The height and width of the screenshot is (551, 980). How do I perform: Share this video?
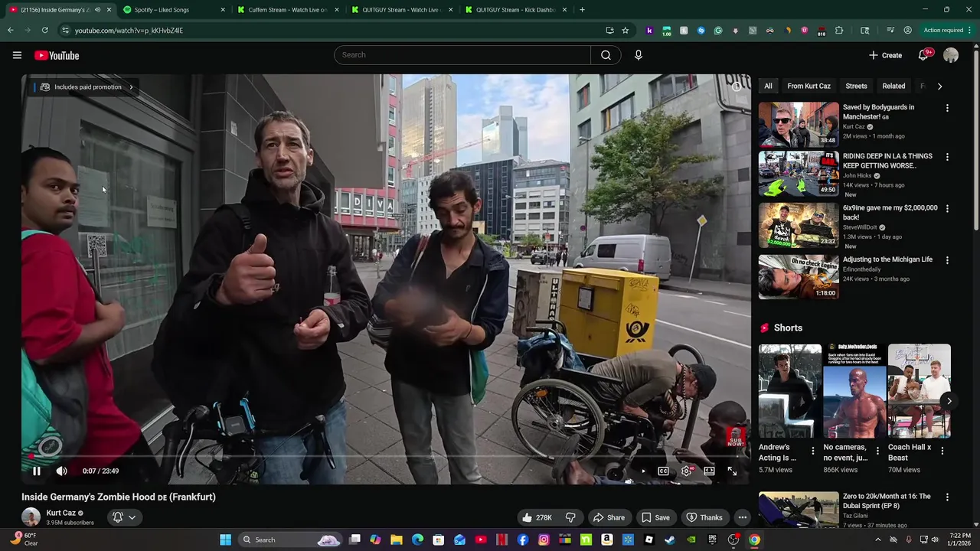click(x=609, y=517)
